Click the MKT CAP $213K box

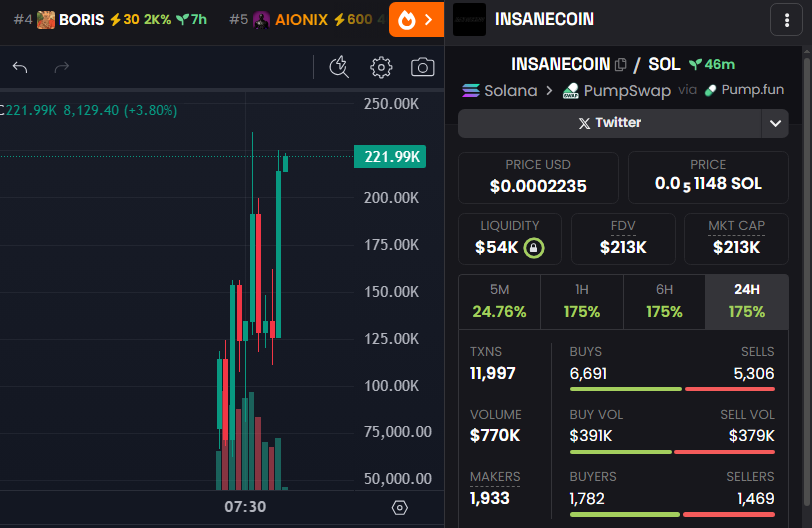(736, 239)
